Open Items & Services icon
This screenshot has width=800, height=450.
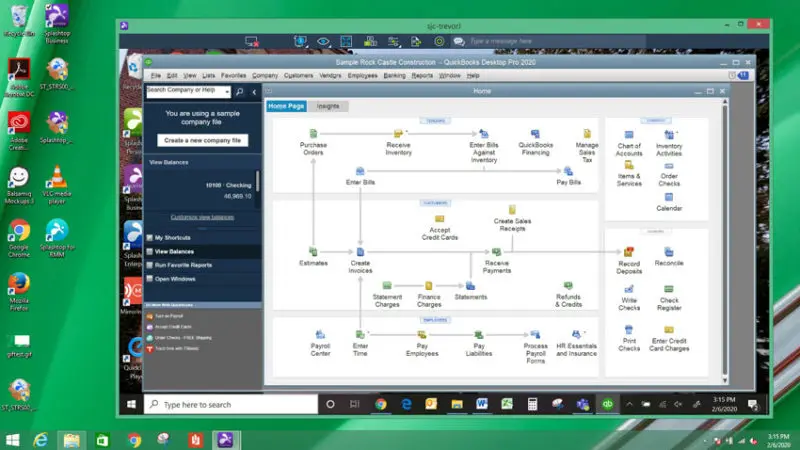click(x=629, y=165)
